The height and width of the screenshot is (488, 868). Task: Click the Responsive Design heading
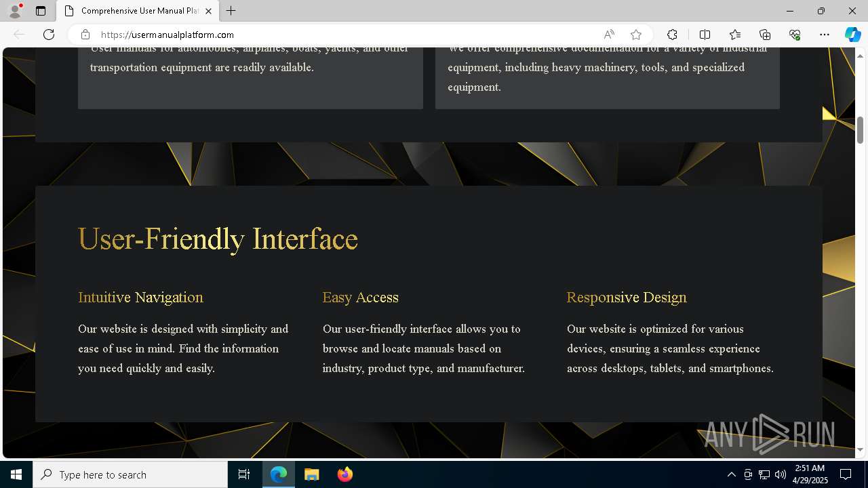pos(627,297)
